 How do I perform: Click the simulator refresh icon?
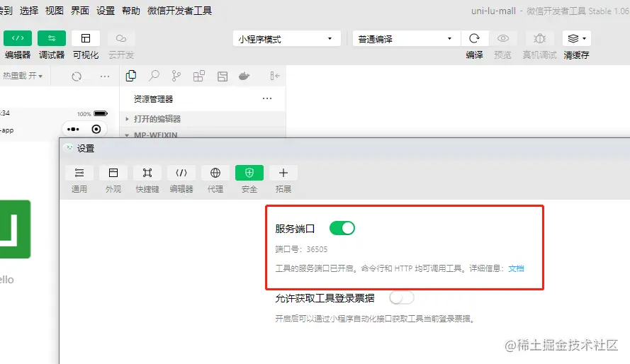point(77,76)
